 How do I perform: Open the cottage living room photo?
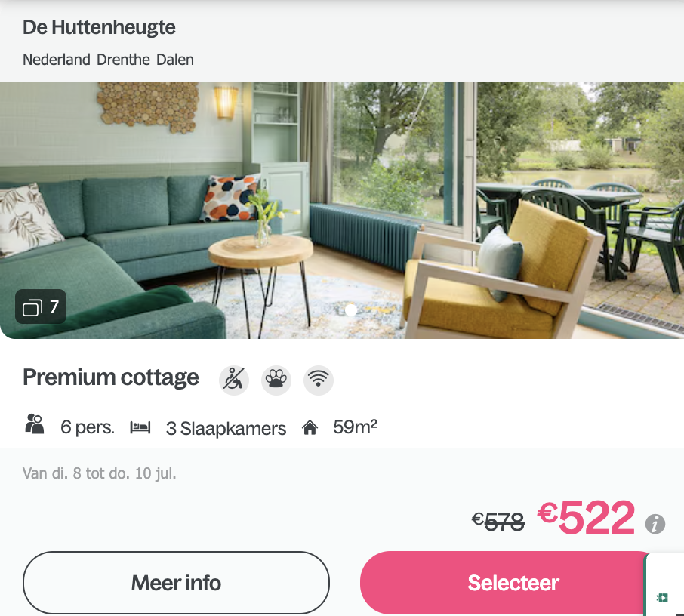pos(342,211)
